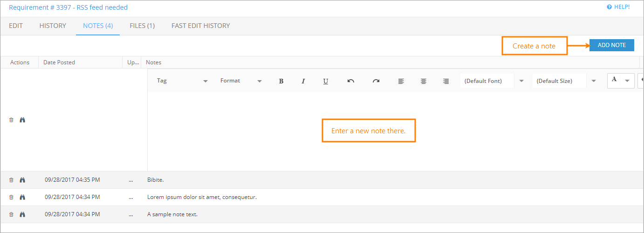The height and width of the screenshot is (233, 644).
Task: Open the Help link
Action: (618, 7)
